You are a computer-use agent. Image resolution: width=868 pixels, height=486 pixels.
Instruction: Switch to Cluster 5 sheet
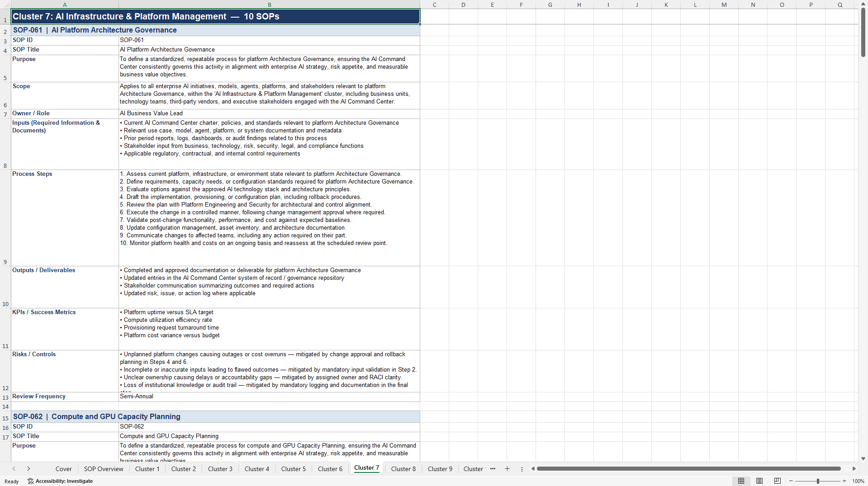[294, 469]
